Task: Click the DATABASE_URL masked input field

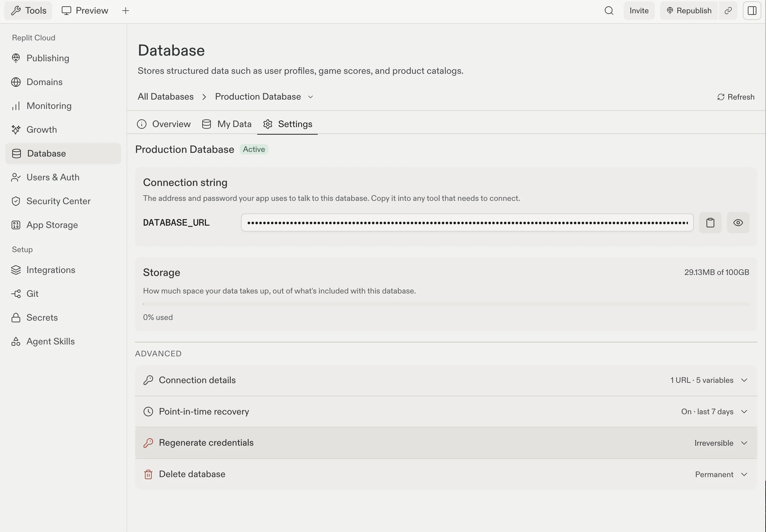Action: tap(467, 223)
